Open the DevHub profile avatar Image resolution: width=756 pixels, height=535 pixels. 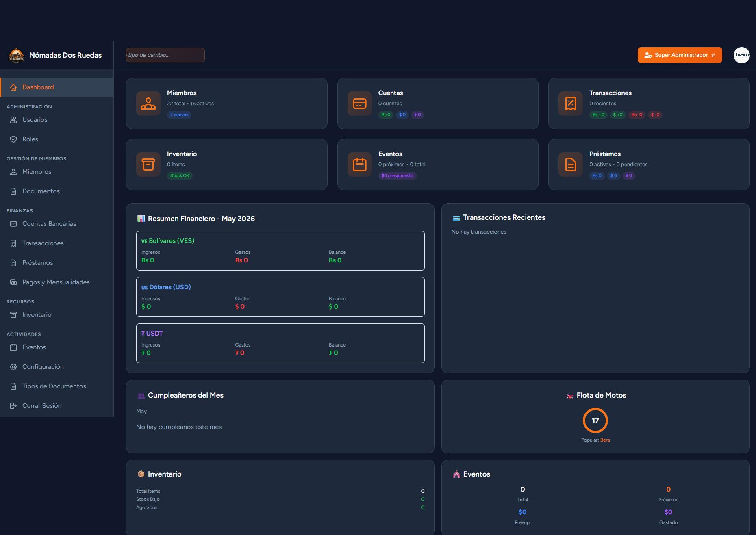pos(742,55)
